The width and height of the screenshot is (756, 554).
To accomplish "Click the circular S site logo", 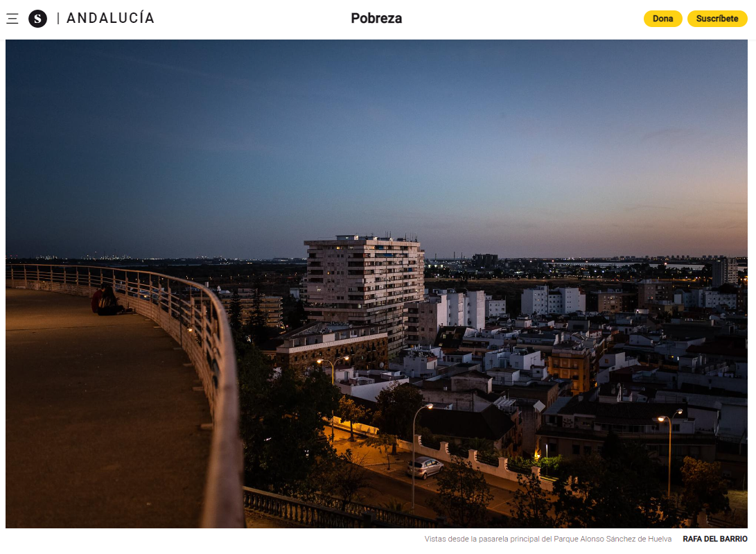I will pyautogui.click(x=37, y=19).
